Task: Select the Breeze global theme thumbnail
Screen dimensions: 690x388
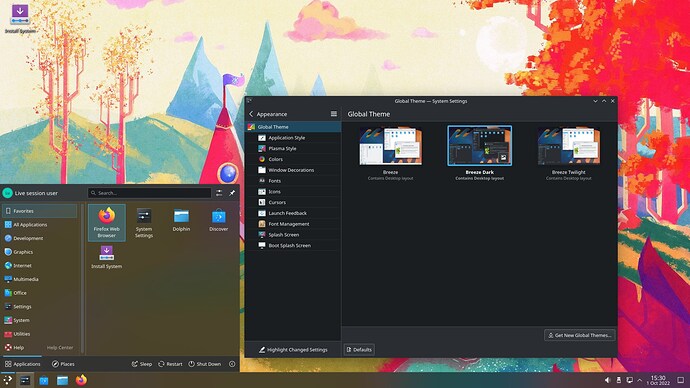Action: click(x=390, y=146)
